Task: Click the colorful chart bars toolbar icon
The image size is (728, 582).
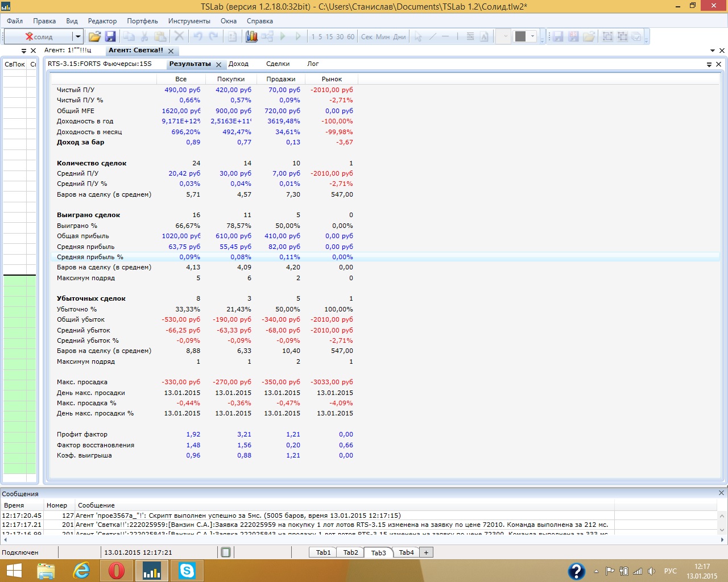Action: (251, 36)
